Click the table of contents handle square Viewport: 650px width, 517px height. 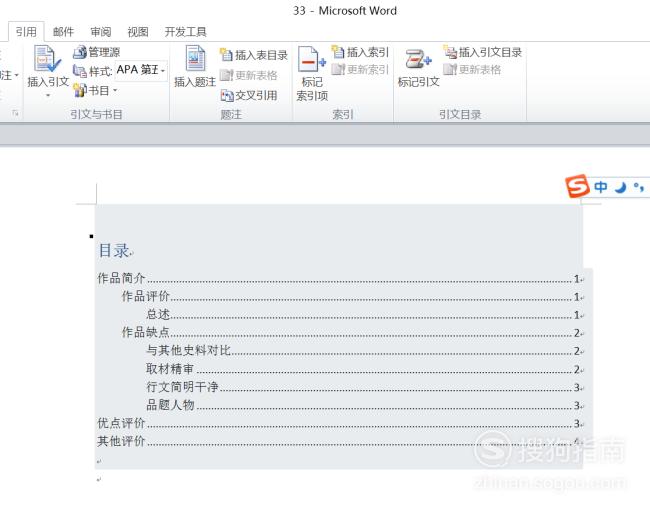click(91, 236)
